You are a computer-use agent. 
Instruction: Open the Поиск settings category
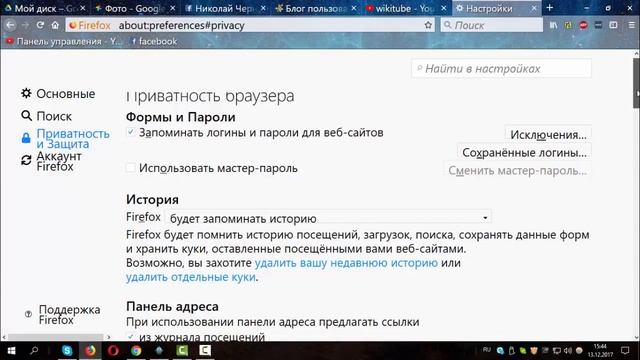point(46,116)
